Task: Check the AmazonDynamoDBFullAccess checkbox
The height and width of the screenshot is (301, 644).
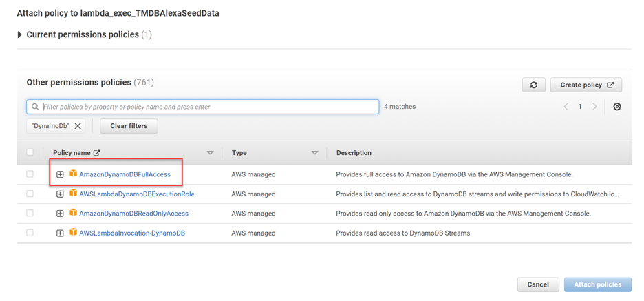Action: click(30, 174)
